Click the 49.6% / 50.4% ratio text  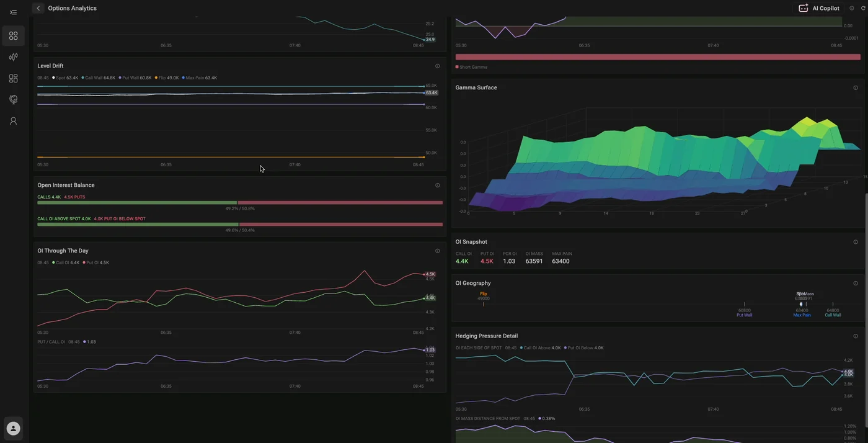(x=240, y=230)
